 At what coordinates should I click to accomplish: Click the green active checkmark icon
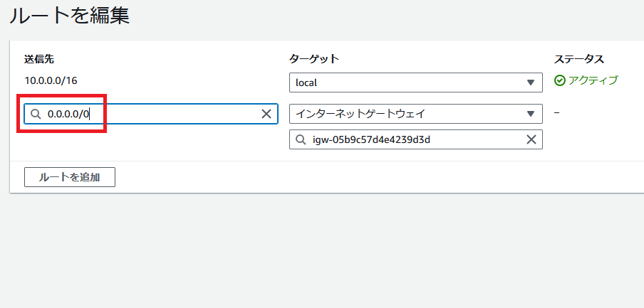560,81
